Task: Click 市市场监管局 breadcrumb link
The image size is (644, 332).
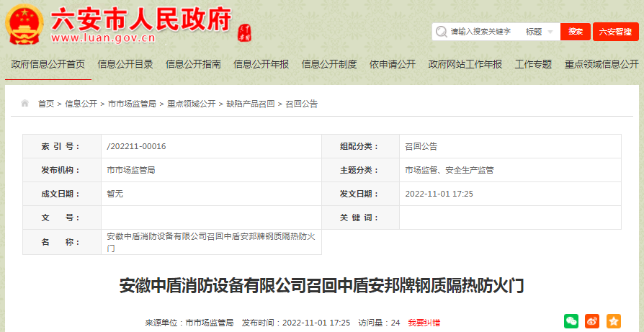Action: point(132,104)
